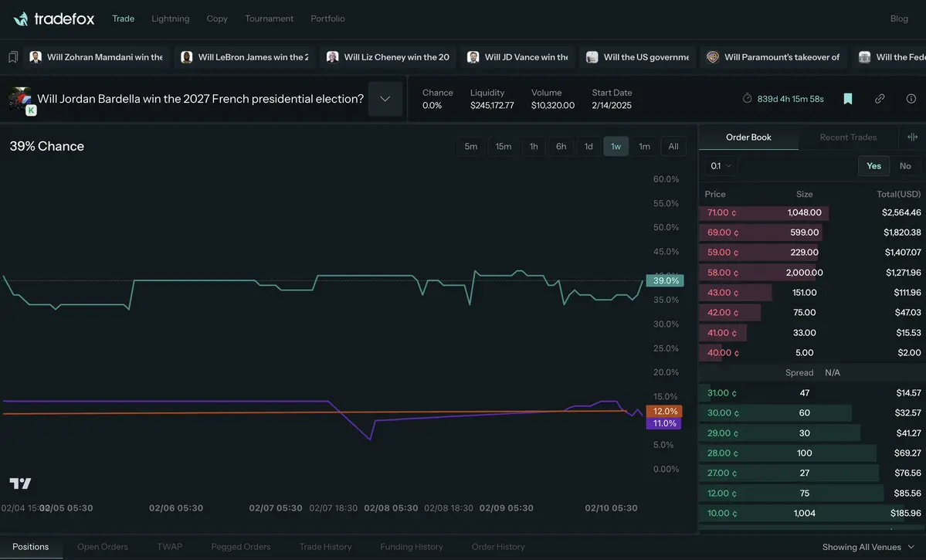Screen dimensions: 926x560
Task: Set the chart timeframe to 1d
Action: 589,147
